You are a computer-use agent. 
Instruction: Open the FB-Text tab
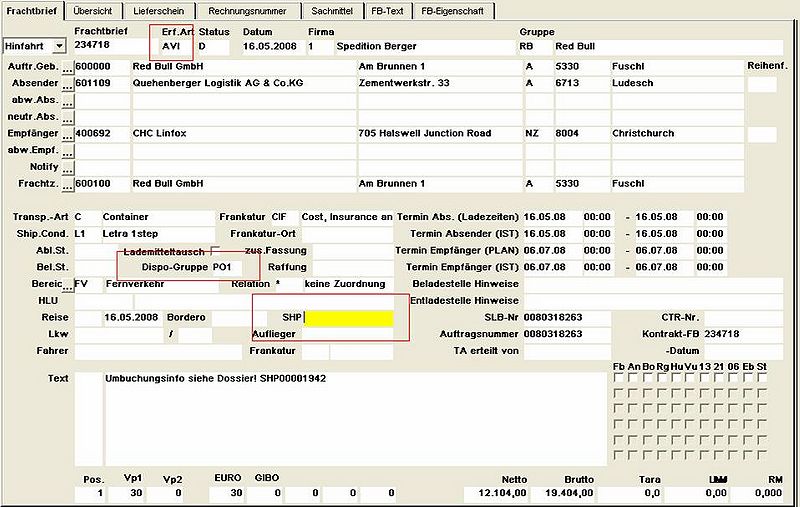387,11
